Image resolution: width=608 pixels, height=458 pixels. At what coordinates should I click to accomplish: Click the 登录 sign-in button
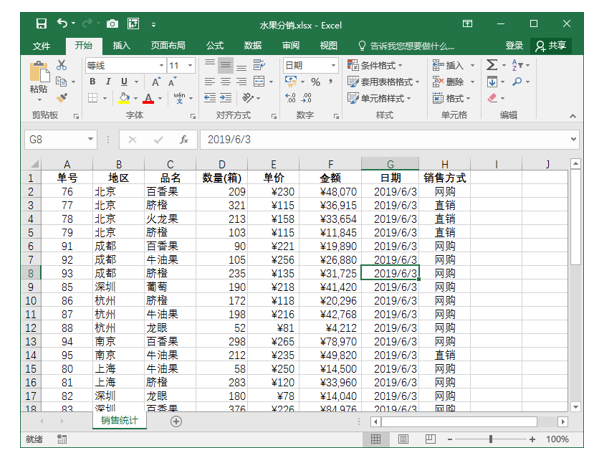[x=514, y=46]
